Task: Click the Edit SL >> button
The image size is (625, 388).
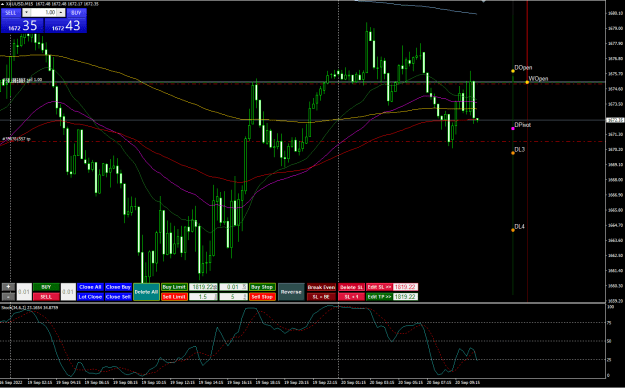Action: (x=379, y=287)
